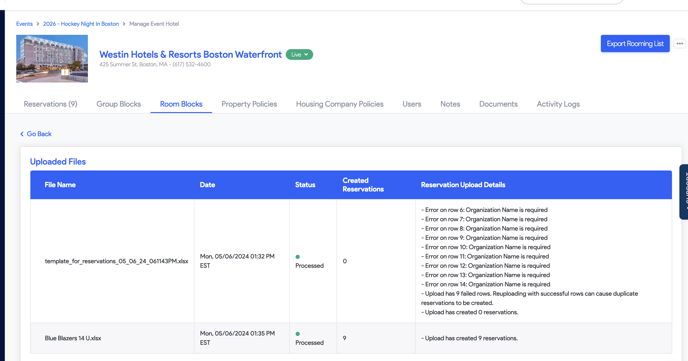The image size is (688, 361).
Task: Switch to the Group Blocks tab
Action: 118,104
